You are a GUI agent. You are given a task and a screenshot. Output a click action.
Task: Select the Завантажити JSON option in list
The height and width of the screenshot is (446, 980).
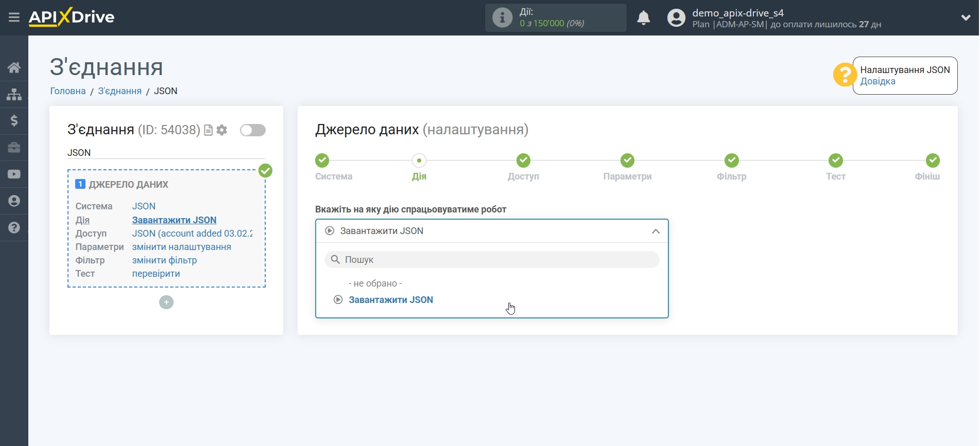click(391, 300)
